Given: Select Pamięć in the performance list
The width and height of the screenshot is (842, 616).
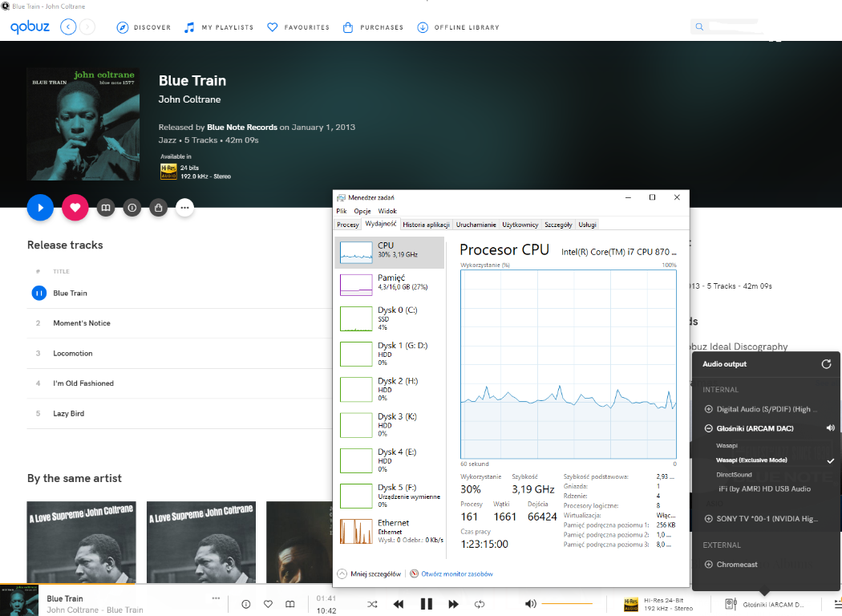Looking at the screenshot, I should coord(390,285).
